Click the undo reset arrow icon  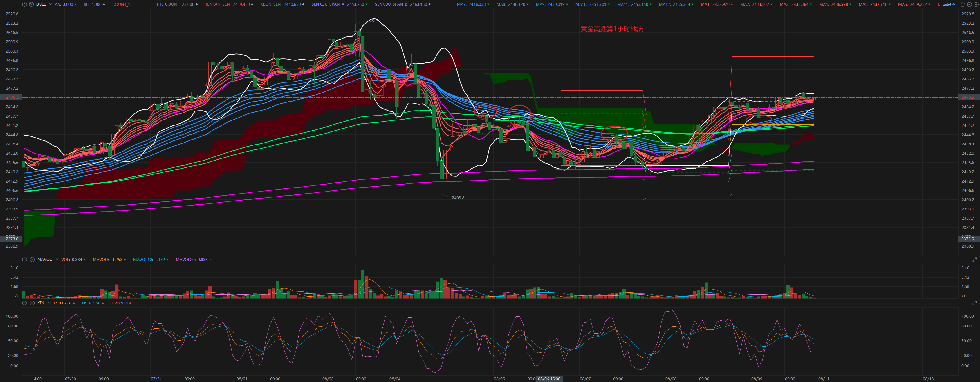963,5
